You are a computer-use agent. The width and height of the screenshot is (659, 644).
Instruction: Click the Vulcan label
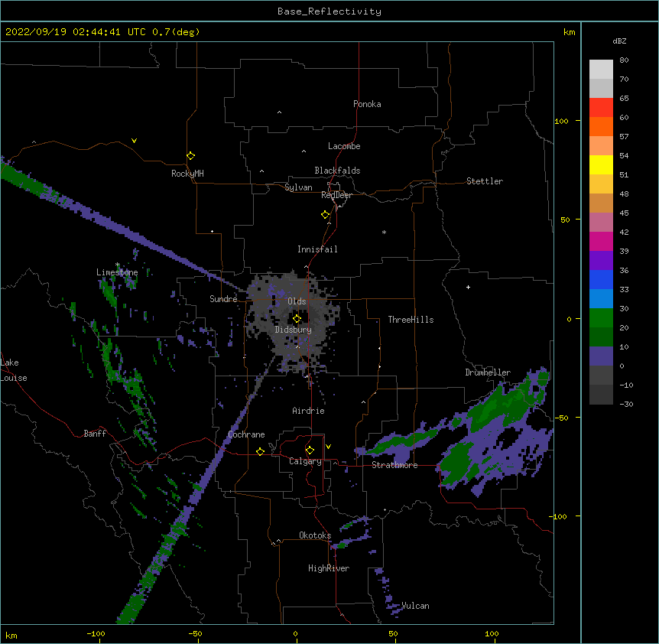click(415, 606)
